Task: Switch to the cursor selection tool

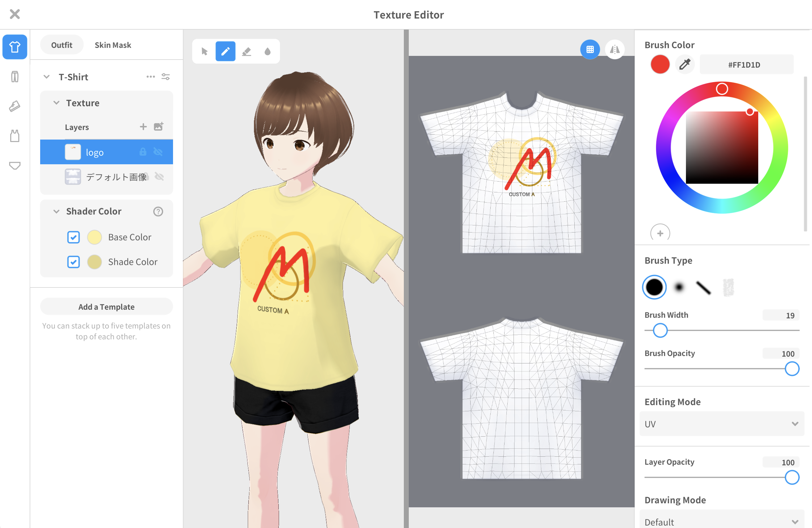Action: point(204,51)
